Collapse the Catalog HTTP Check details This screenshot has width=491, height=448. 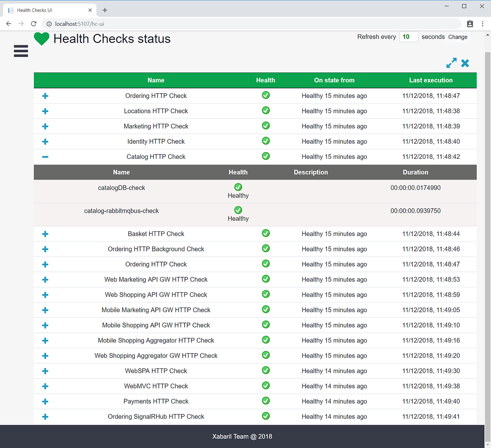[44, 156]
